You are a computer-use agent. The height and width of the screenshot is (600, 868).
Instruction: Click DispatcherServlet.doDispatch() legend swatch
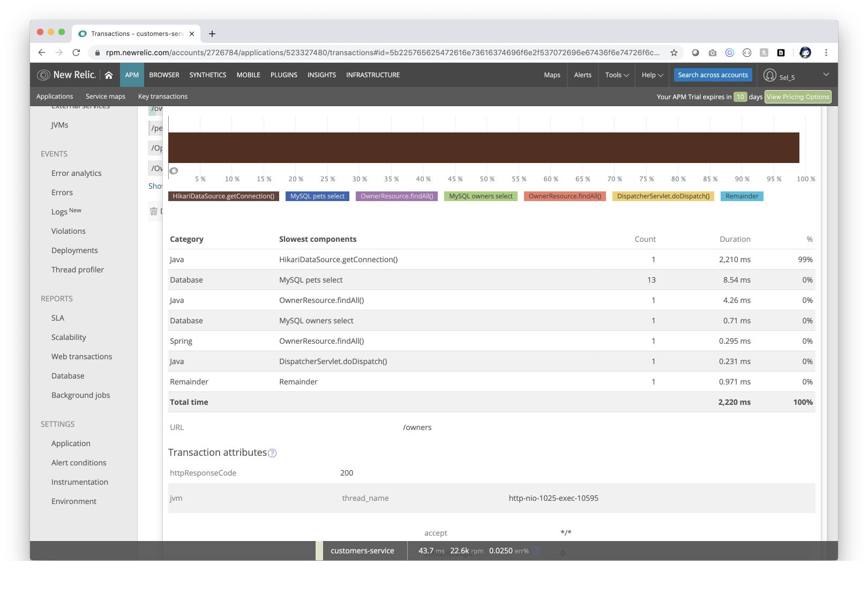[x=663, y=196]
